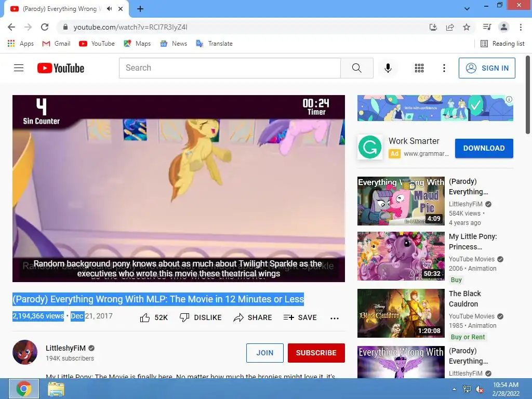Click DOWNLOAD on Grammarly ad
The width and height of the screenshot is (532, 399).
[484, 148]
